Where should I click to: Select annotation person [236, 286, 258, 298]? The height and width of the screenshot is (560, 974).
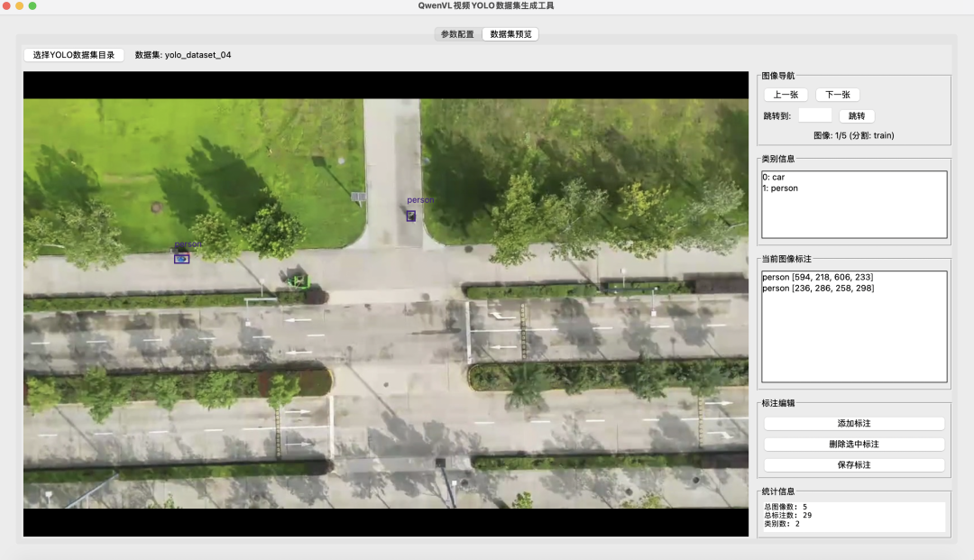coord(817,288)
